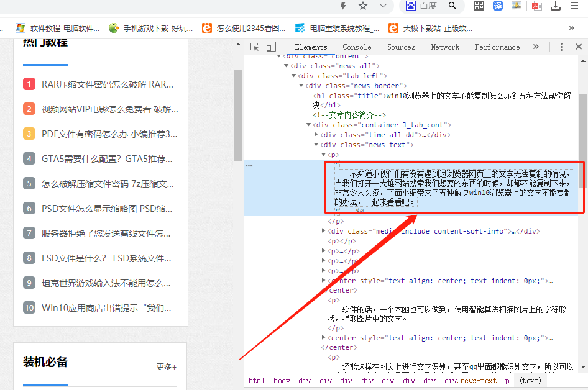Open the DevTools customization menu (three dots)
The image size is (588, 390).
click(x=561, y=47)
